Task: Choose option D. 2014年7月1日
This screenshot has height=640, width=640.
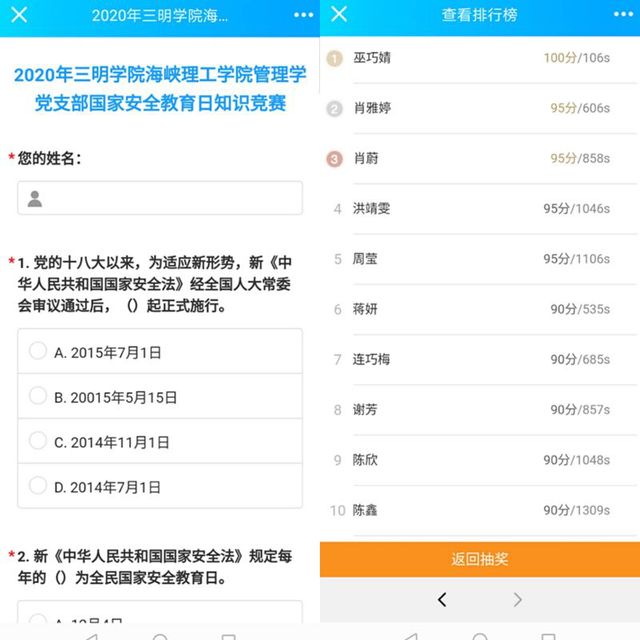Action: 160,487
